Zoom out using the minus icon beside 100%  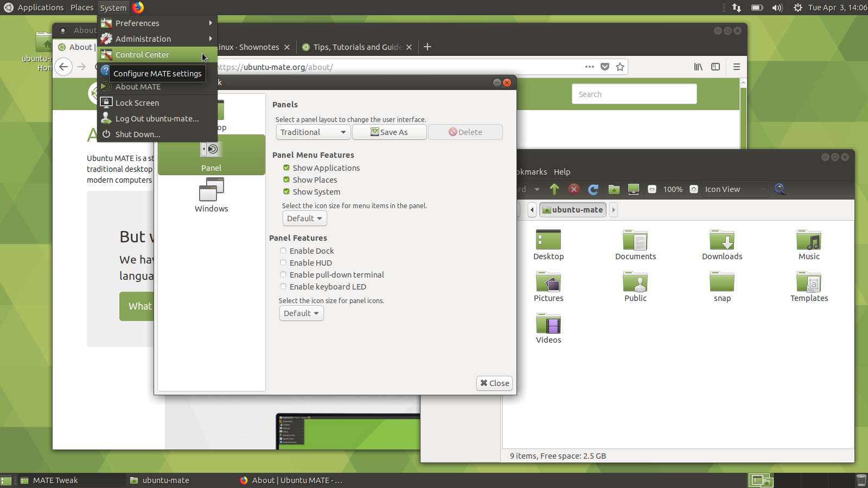pos(652,189)
